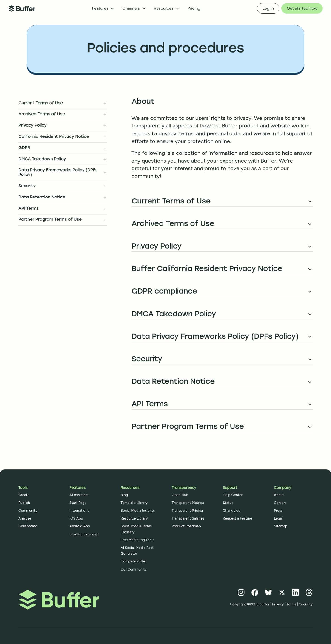Screen dimensions: 331x644
Task: Open the Help Center link in footer
Action: click(x=232, y=495)
